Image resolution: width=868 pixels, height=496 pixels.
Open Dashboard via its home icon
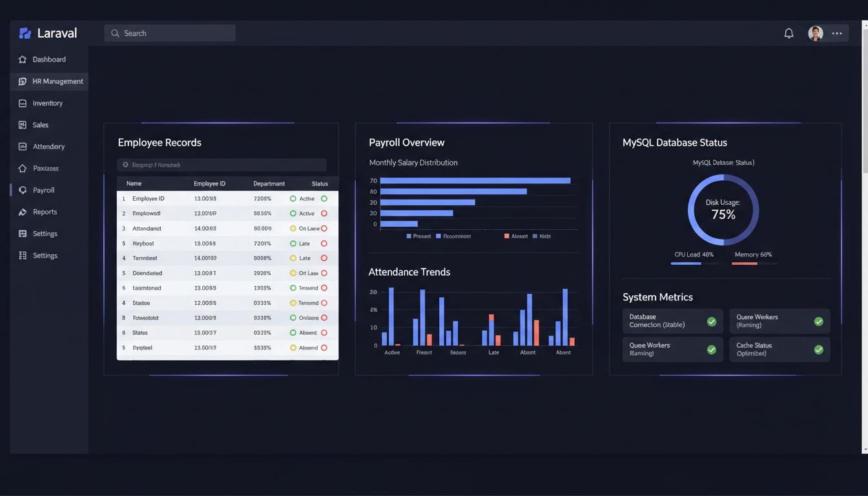point(23,59)
